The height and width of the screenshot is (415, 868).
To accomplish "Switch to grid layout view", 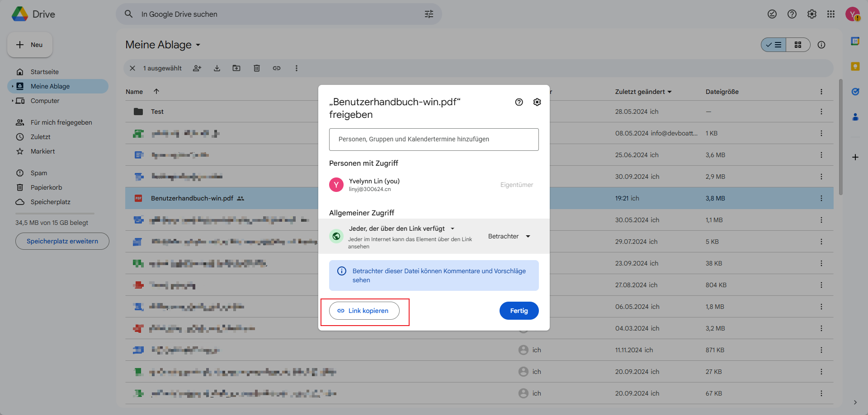I will 798,45.
